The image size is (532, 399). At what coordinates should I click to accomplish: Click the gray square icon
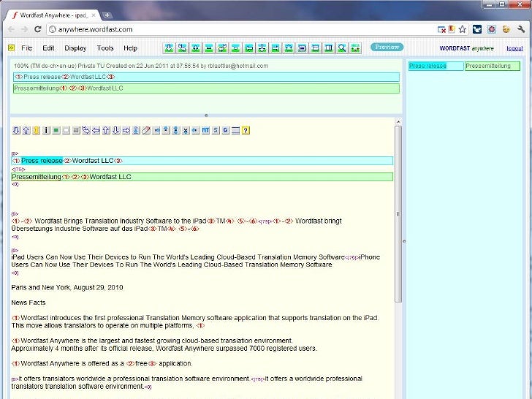pos(76,130)
